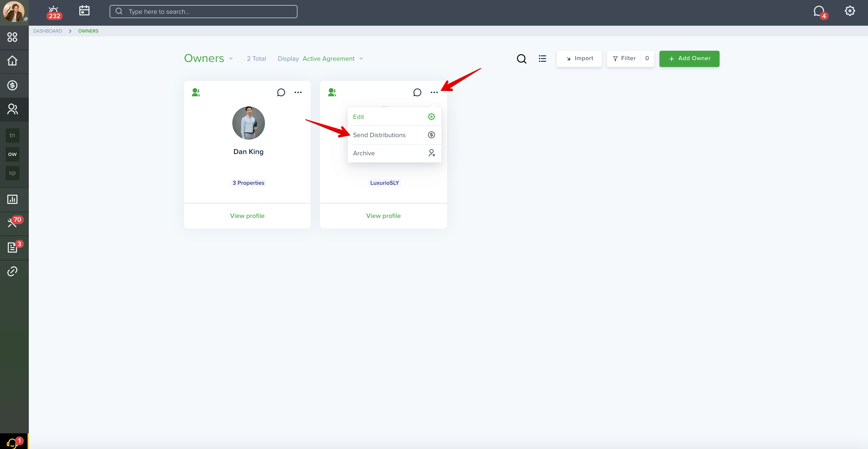Open chat bubble on LuxurioSLY card

click(417, 92)
